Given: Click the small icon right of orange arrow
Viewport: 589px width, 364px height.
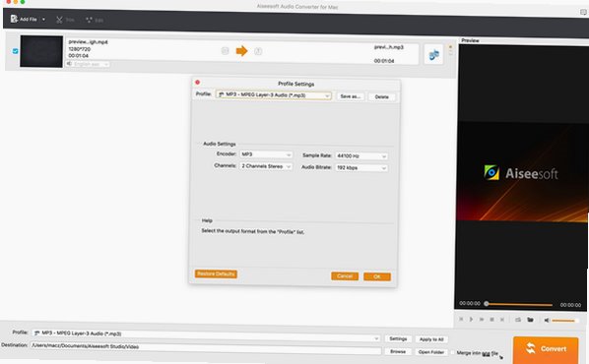Looking at the screenshot, I should pyautogui.click(x=258, y=51).
